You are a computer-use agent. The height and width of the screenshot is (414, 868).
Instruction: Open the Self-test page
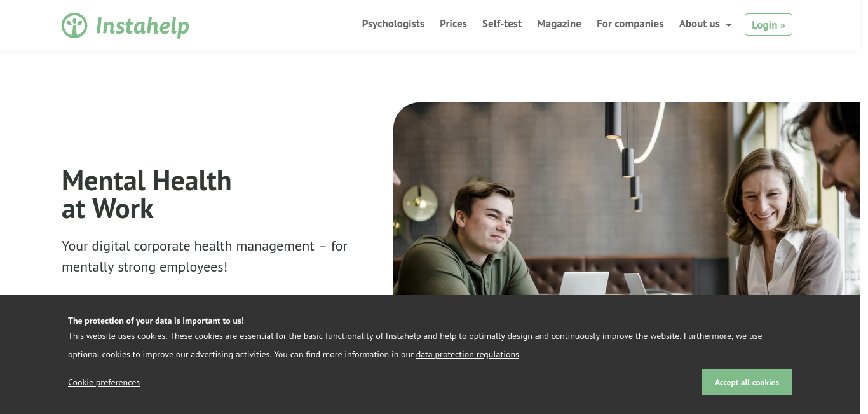click(x=501, y=24)
